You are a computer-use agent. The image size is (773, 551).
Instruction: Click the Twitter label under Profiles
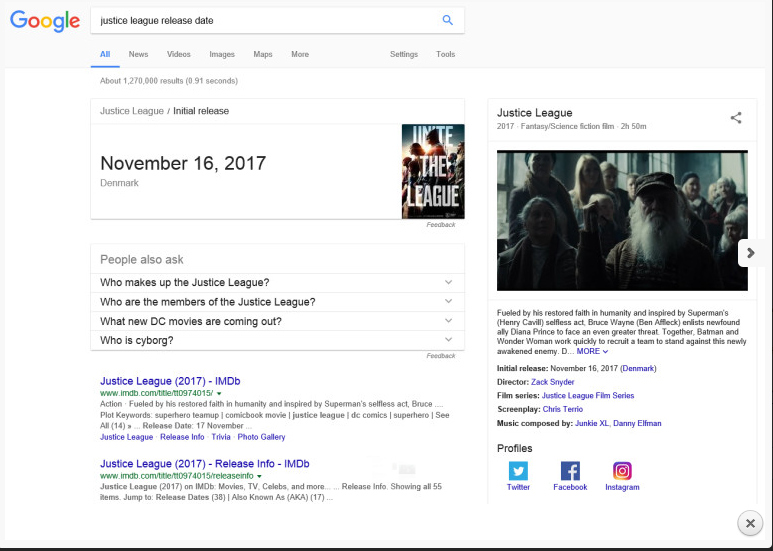tap(518, 487)
